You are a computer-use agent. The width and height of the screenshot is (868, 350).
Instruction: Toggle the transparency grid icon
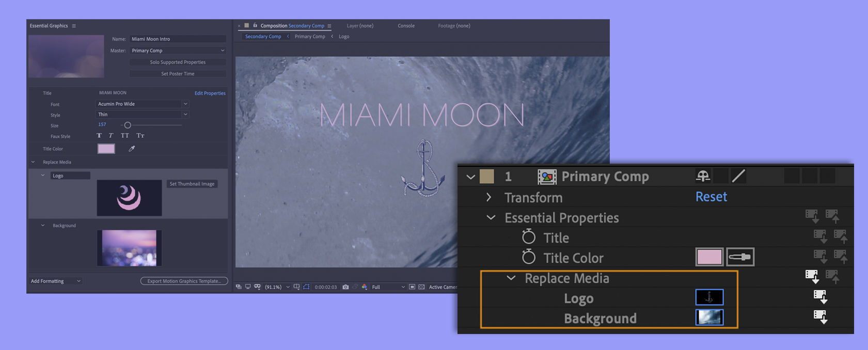coord(421,287)
